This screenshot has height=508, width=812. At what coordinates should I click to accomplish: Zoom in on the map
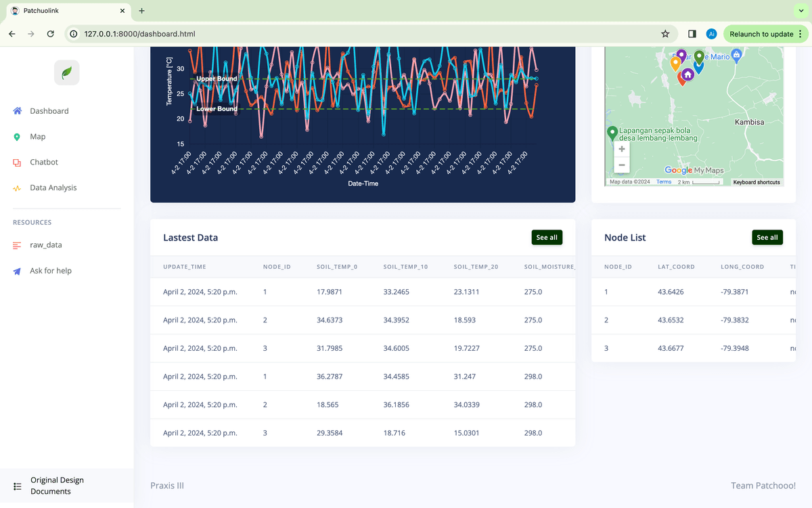point(622,149)
